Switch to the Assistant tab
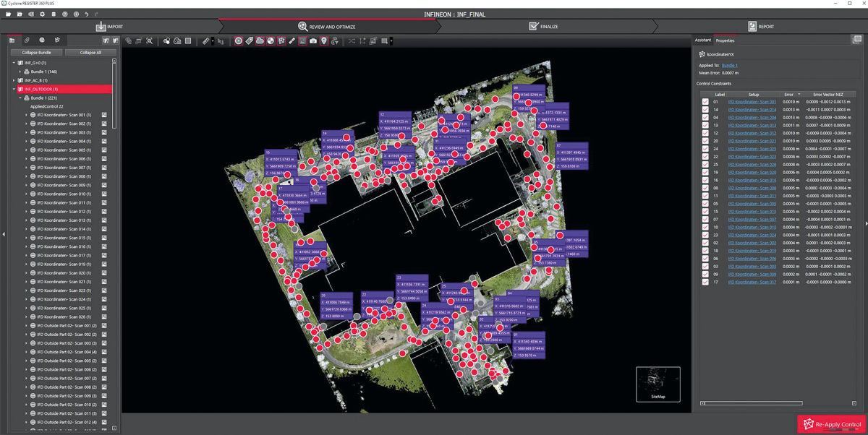 (703, 40)
